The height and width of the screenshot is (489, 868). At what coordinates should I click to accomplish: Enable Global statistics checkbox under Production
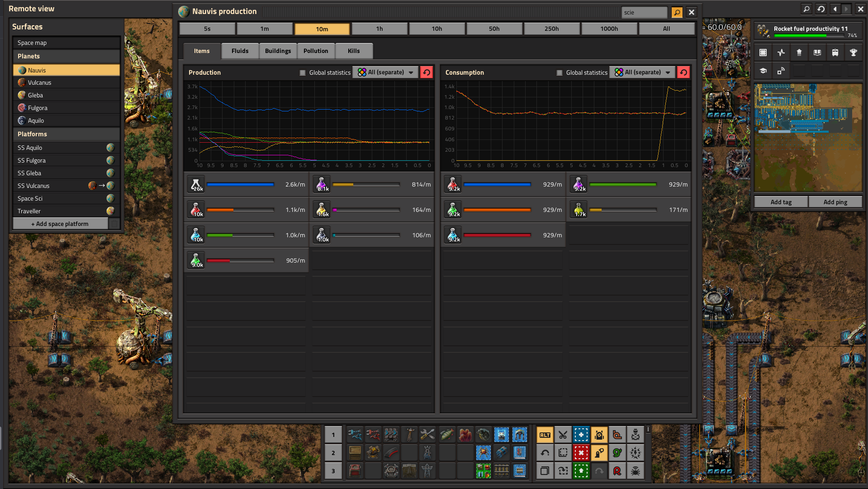(303, 72)
